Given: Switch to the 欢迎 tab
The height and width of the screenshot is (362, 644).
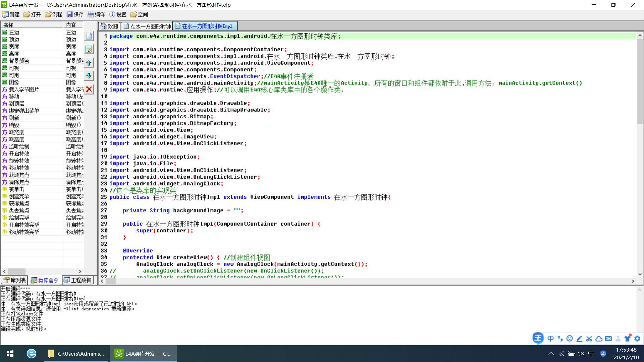Looking at the screenshot, I should 109,26.
